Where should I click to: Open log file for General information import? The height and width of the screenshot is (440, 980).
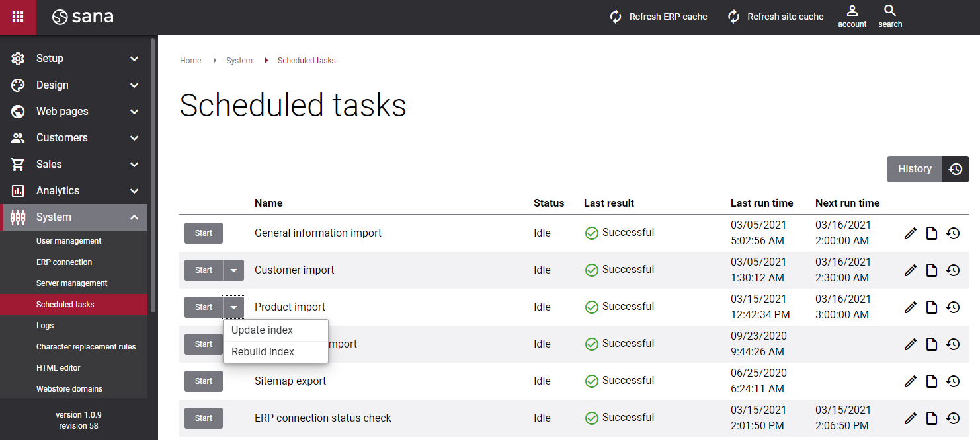click(x=932, y=233)
